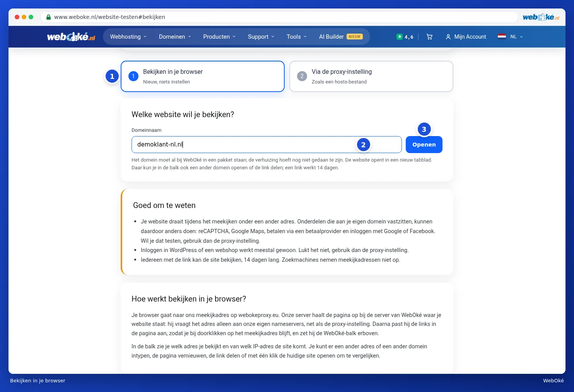This screenshot has height=392, width=574.
Task: Click the 'Hoe werkt bekijken in je browser?' heading
Action: coord(189,299)
